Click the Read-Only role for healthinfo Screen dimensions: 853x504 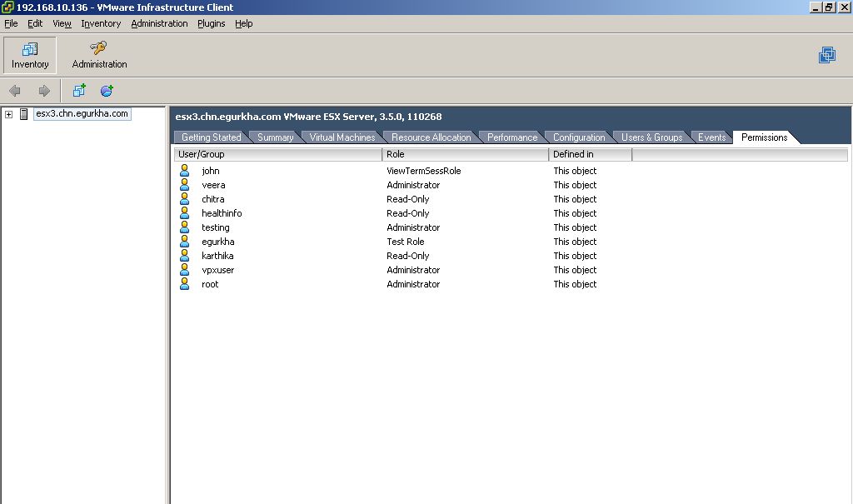408,212
